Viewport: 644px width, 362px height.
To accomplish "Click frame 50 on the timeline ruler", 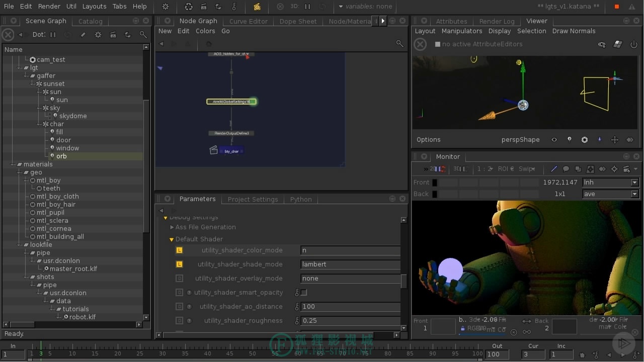I will click(x=252, y=353).
